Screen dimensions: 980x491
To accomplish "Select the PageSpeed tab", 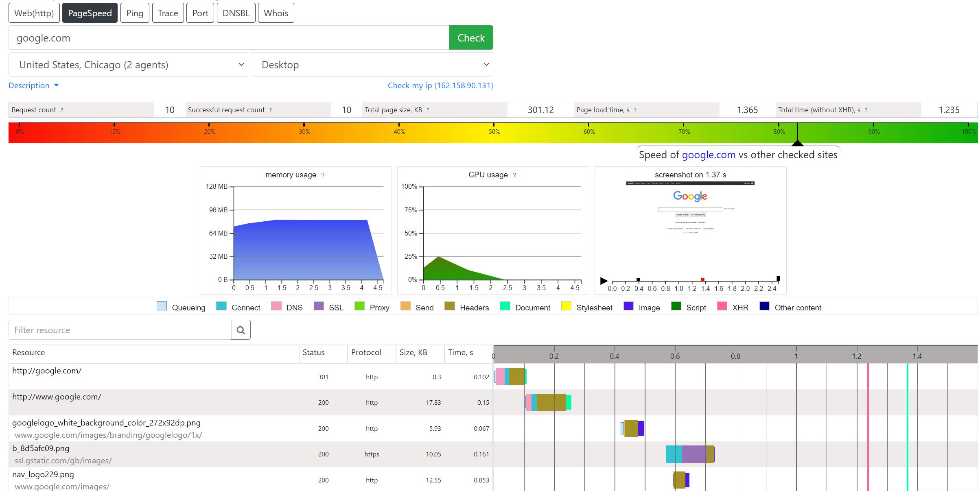I will pyautogui.click(x=90, y=13).
